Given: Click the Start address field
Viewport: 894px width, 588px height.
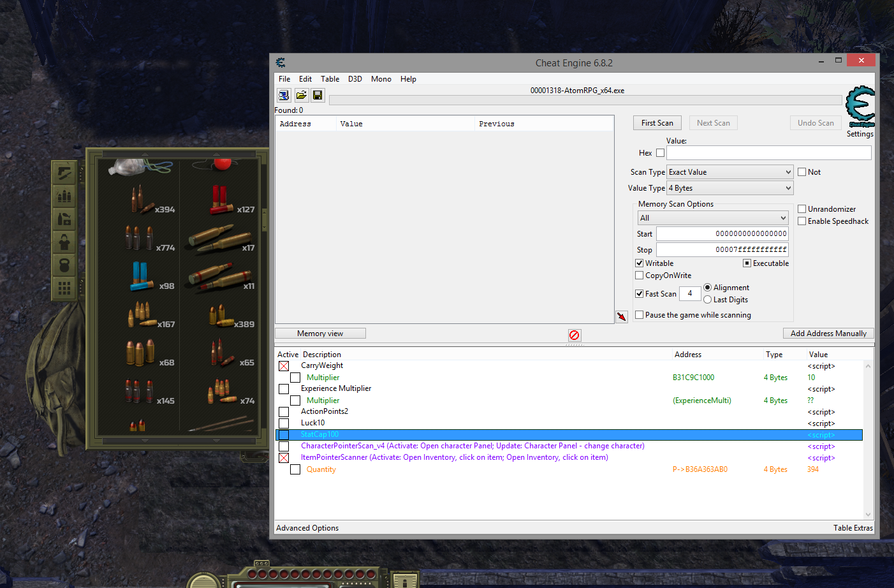Looking at the screenshot, I should (x=722, y=234).
